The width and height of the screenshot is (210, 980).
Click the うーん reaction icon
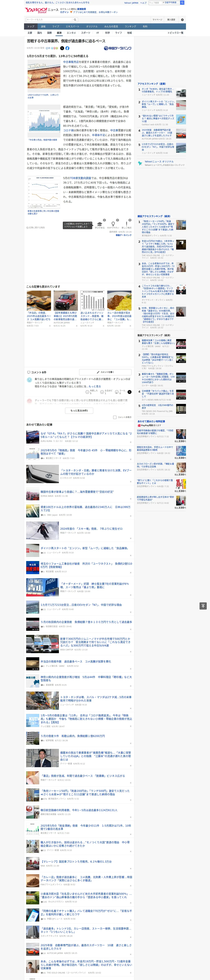(117, 392)
